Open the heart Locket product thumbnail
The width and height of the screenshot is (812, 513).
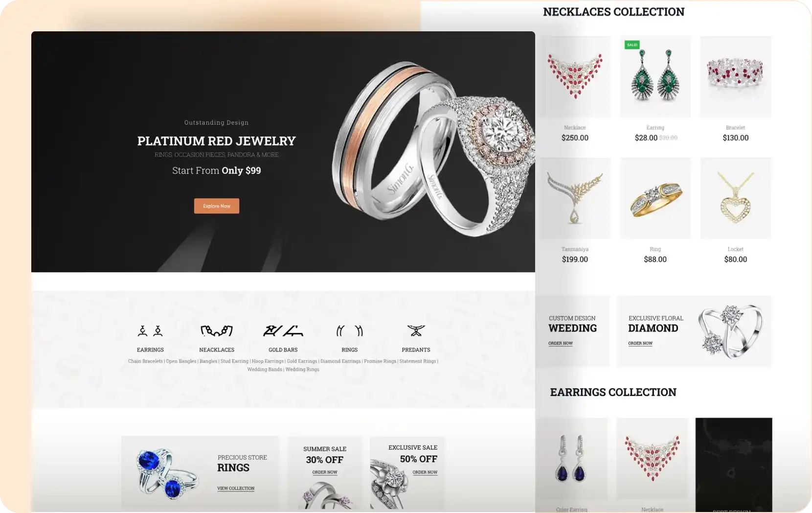tap(736, 198)
